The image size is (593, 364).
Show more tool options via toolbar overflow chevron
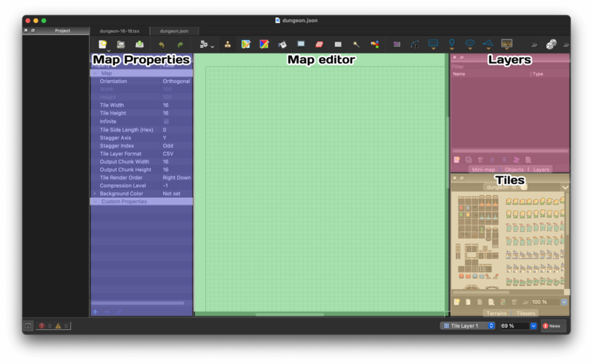point(534,45)
